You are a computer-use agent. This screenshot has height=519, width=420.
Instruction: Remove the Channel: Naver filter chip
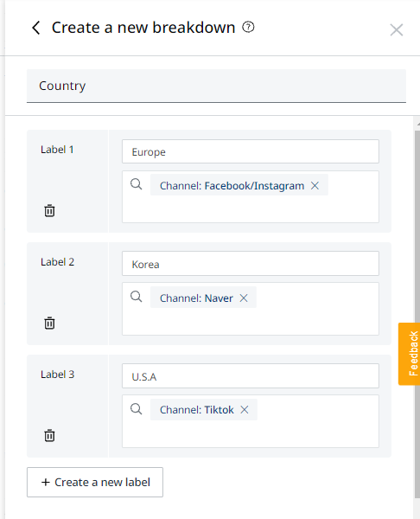coord(244,298)
